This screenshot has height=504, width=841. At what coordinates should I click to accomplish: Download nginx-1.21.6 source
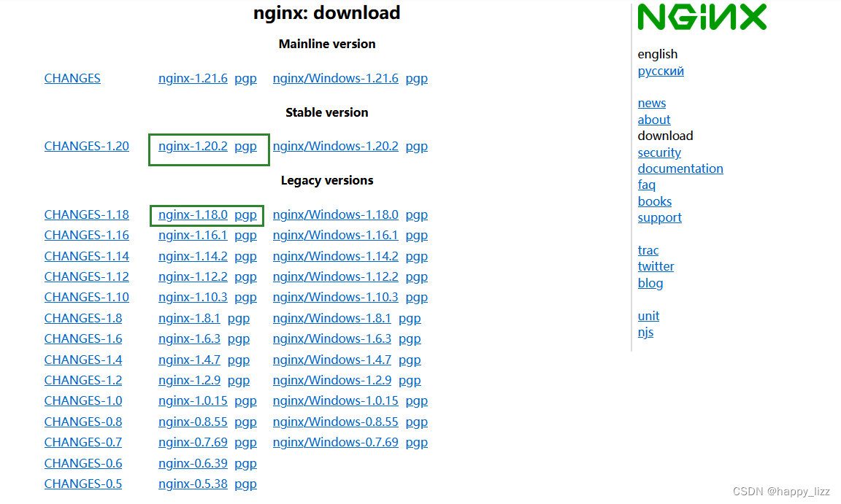coord(193,78)
